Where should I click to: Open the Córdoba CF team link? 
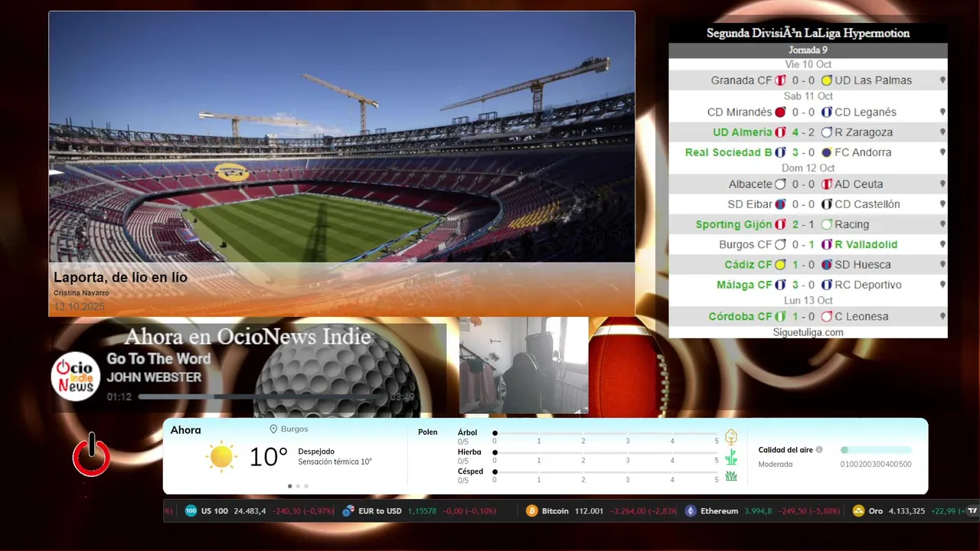[x=740, y=317]
